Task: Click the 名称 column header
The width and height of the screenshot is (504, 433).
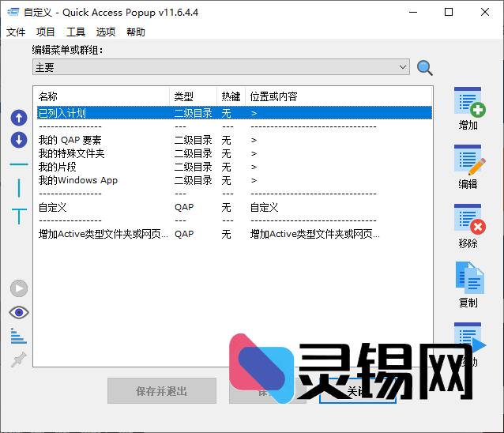Action: tap(103, 96)
